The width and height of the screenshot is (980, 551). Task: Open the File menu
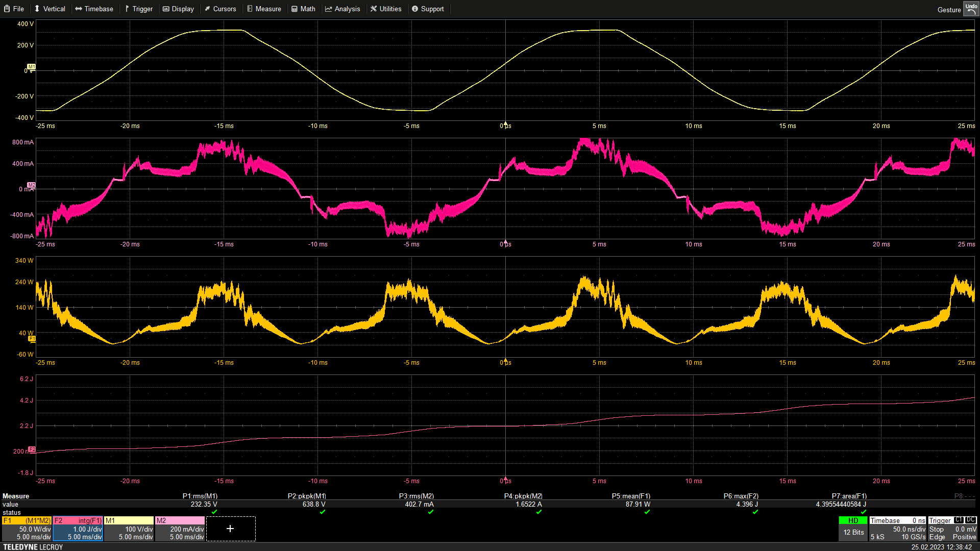pos(14,9)
